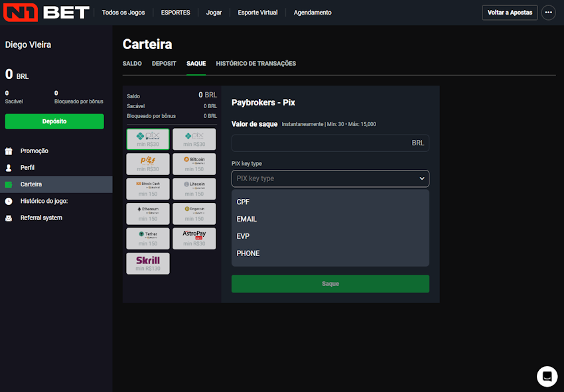The width and height of the screenshot is (564, 392).
Task: Select CPF as PIX key type
Action: 244,202
